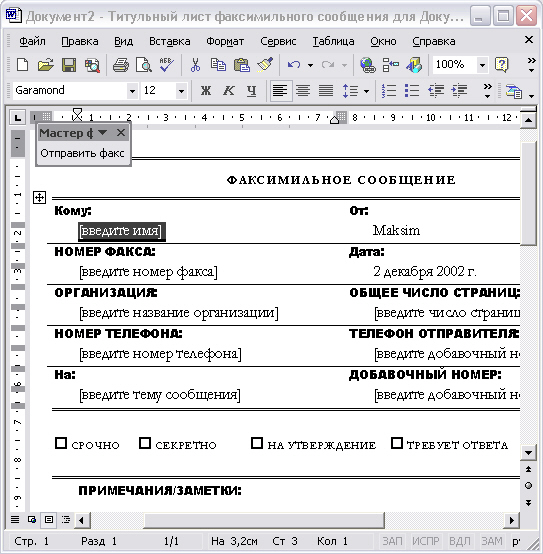Check the СЕКРЕТНО checkbox
Screen dimensions: 543x554
[145, 443]
